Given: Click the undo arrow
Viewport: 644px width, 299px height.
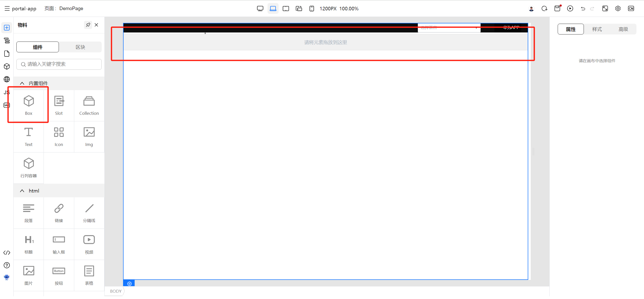Looking at the screenshot, I should [x=583, y=9].
